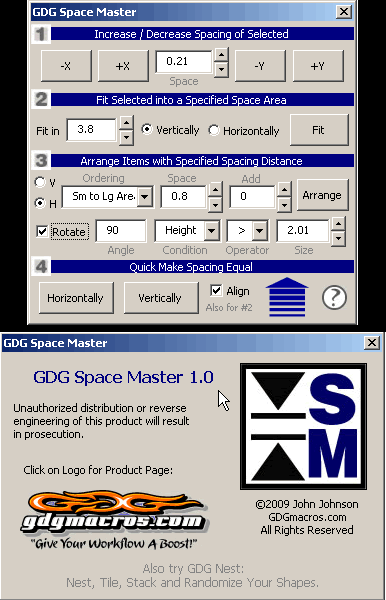Click the Fit button
Screen dimensions: 386x600
319,130
